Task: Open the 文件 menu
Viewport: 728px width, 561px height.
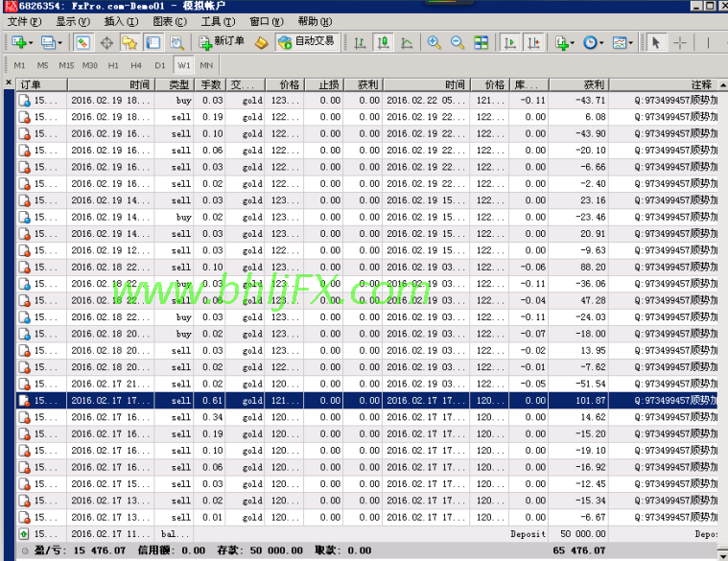Action: [24, 21]
